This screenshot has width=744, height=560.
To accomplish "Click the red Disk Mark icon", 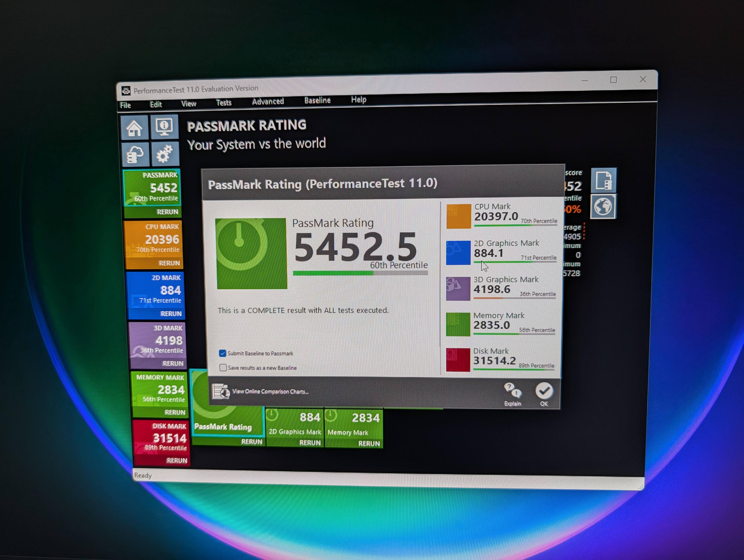I will click(458, 360).
